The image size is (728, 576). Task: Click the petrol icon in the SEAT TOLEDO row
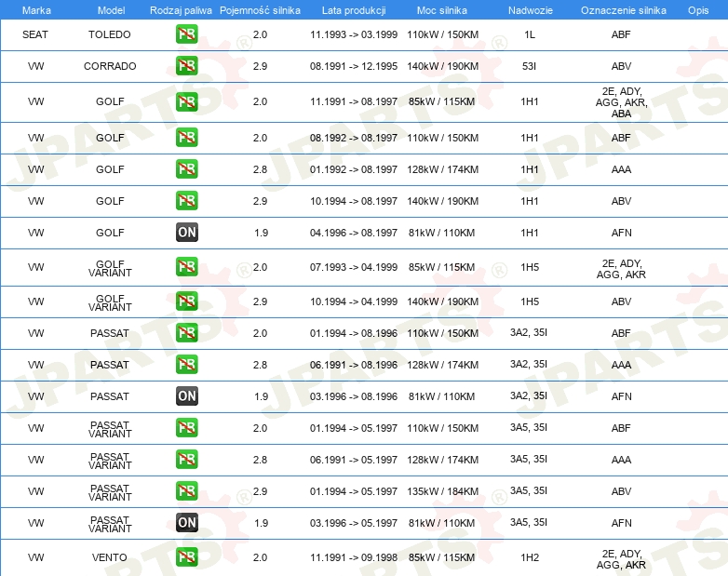tap(186, 34)
